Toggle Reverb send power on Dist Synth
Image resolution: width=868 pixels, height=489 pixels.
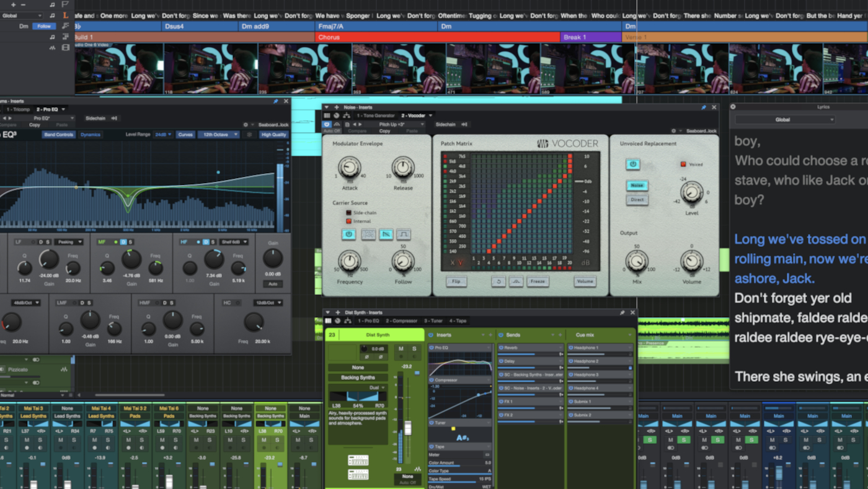pyautogui.click(x=501, y=348)
